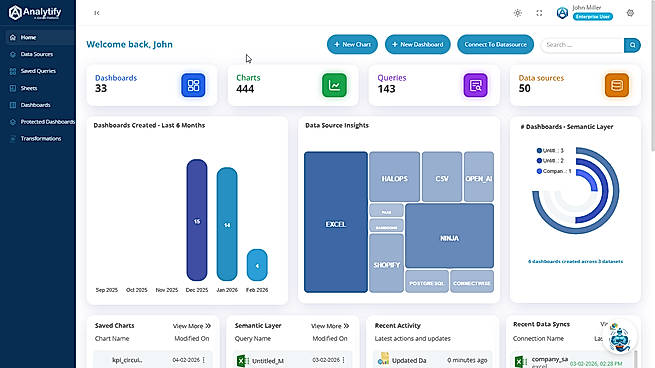Select the Jan 2026 bar showing 14

coord(227,224)
